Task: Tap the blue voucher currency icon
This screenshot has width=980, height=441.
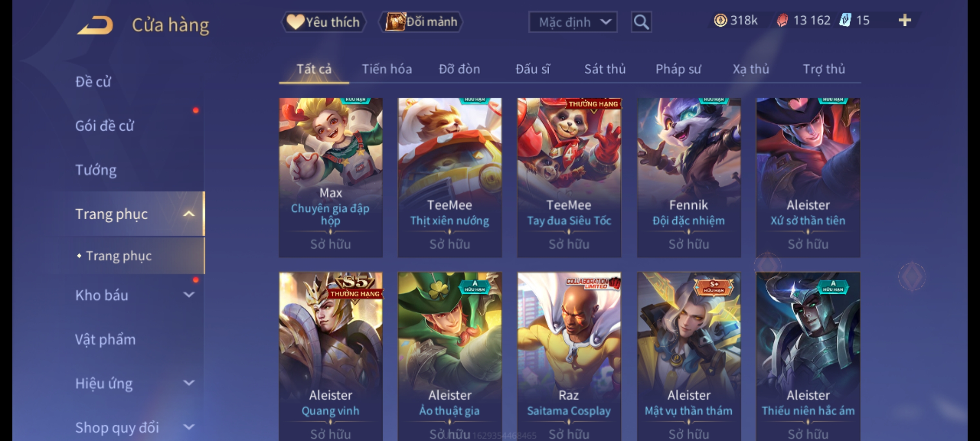Action: [845, 20]
